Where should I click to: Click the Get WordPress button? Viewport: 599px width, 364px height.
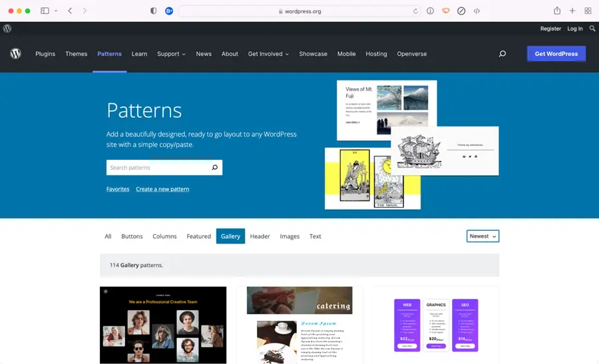[556, 54]
